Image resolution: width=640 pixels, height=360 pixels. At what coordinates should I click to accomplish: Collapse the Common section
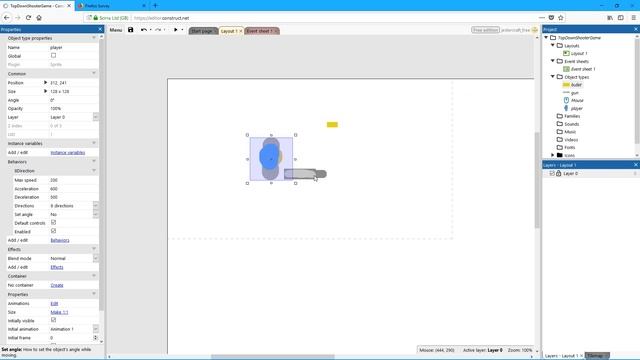click(94, 73)
